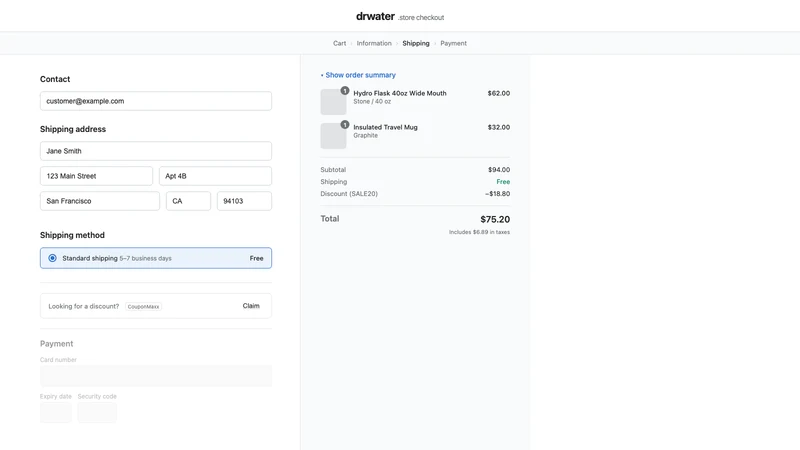800x450 pixels.
Task: Select the Shipping breadcrumb step
Action: (x=416, y=43)
